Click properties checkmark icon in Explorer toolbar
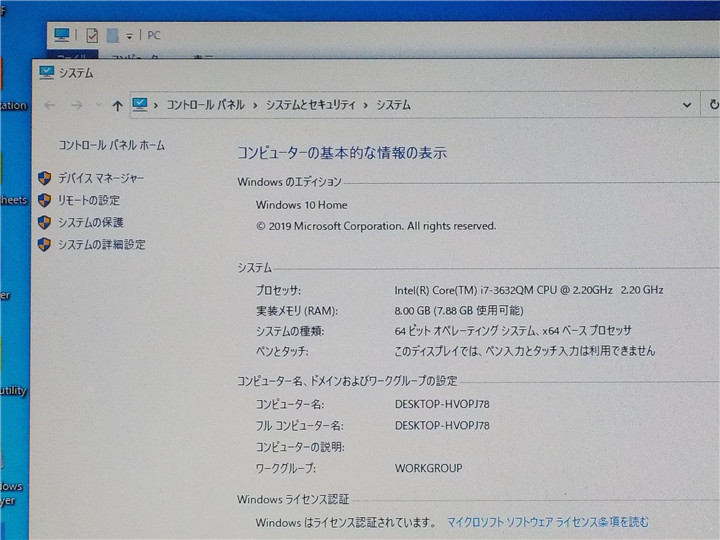This screenshot has width=720, height=540. [x=92, y=35]
